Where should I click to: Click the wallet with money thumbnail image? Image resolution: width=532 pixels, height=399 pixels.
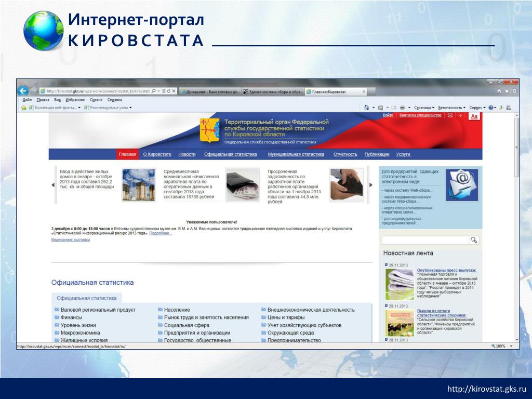243,185
